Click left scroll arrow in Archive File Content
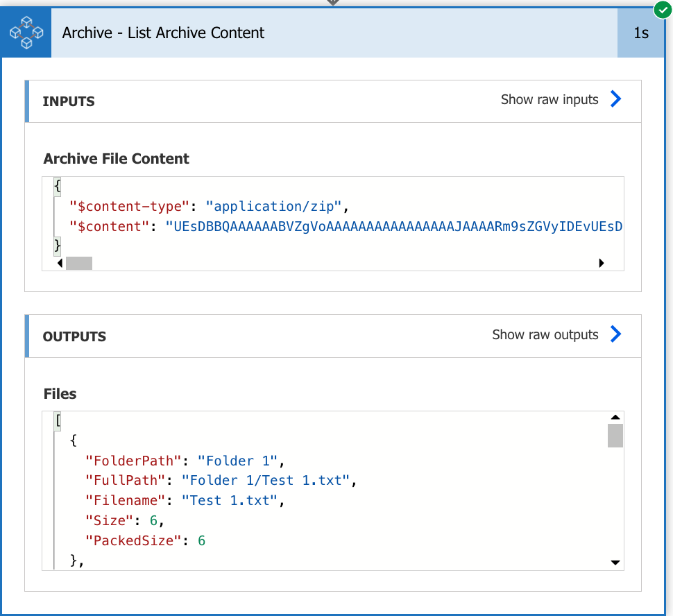This screenshot has height=616, width=673. pyautogui.click(x=60, y=263)
